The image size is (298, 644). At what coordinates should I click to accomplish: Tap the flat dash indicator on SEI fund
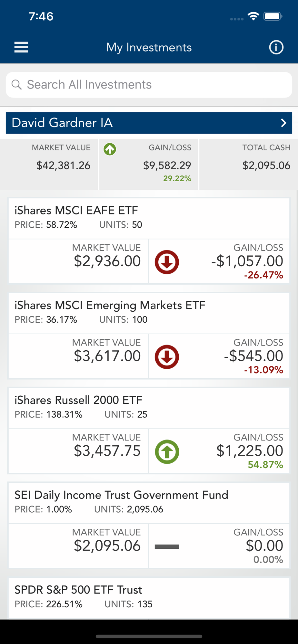(x=167, y=546)
